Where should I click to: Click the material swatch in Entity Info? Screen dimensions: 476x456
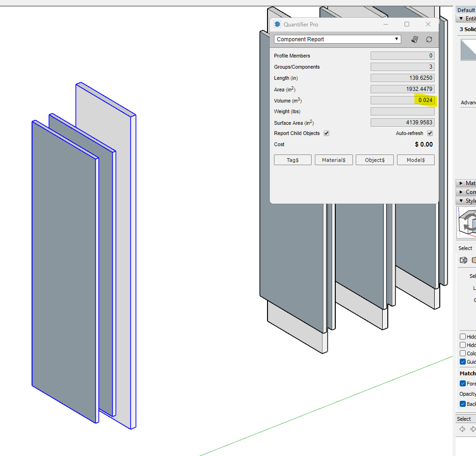[x=468, y=50]
